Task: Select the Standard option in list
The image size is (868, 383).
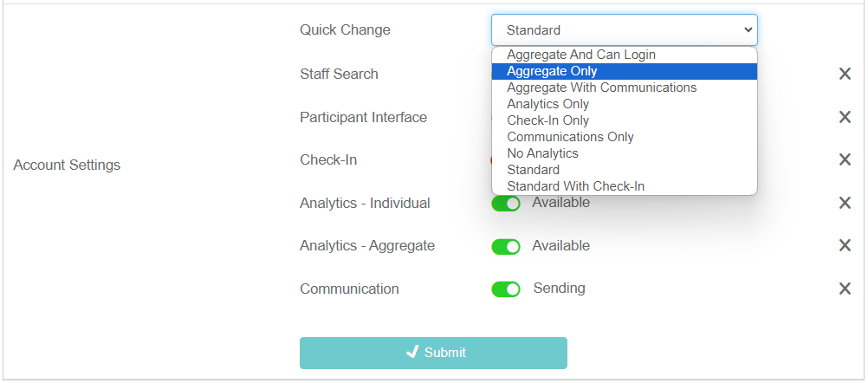Action: coord(533,170)
